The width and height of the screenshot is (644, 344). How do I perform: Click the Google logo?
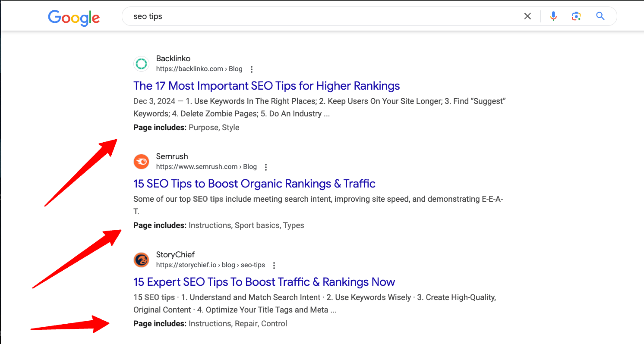click(x=74, y=17)
